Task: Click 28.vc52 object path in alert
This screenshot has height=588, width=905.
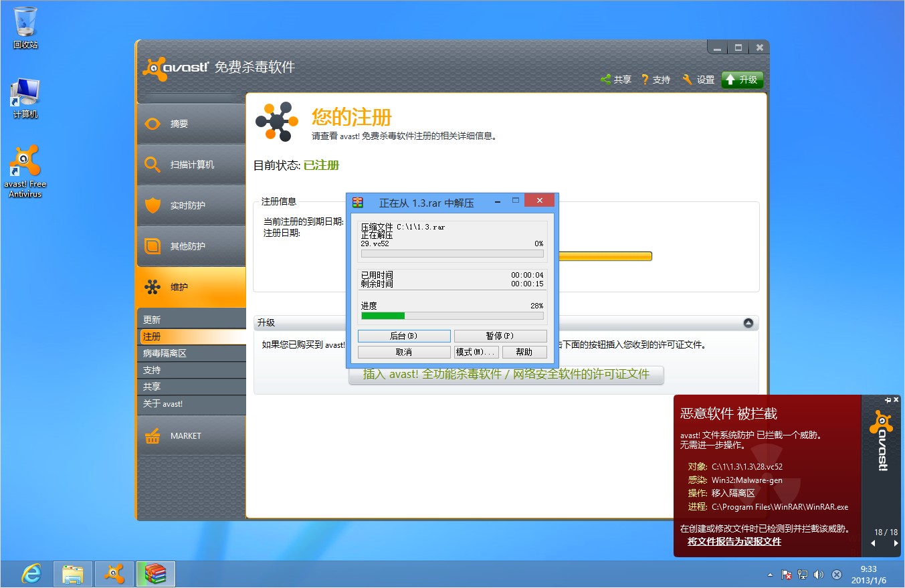Action: click(x=747, y=467)
